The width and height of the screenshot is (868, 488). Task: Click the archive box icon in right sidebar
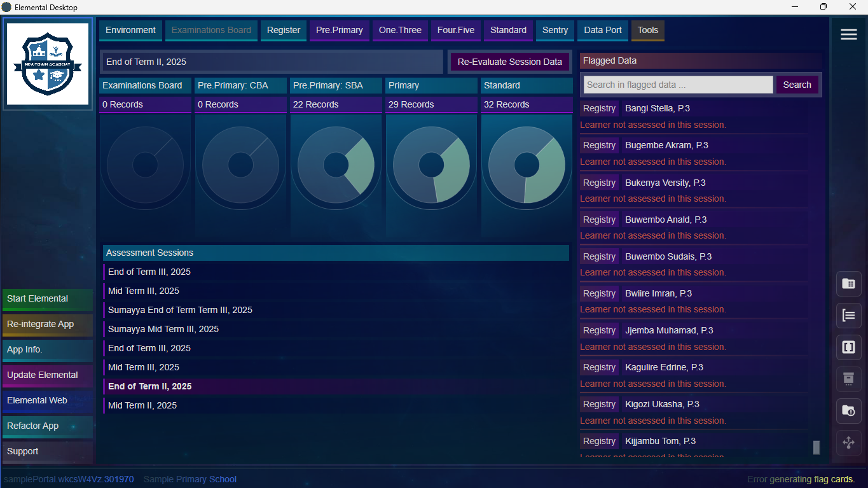(x=848, y=379)
